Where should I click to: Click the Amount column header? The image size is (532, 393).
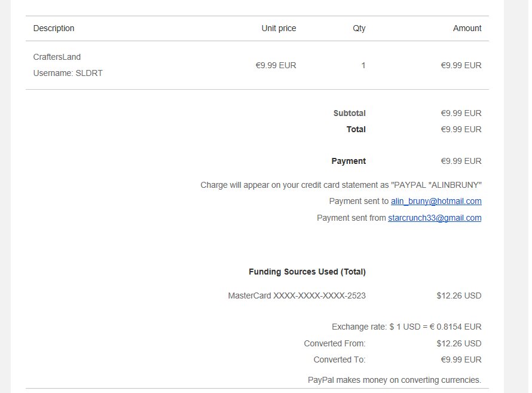tap(467, 29)
